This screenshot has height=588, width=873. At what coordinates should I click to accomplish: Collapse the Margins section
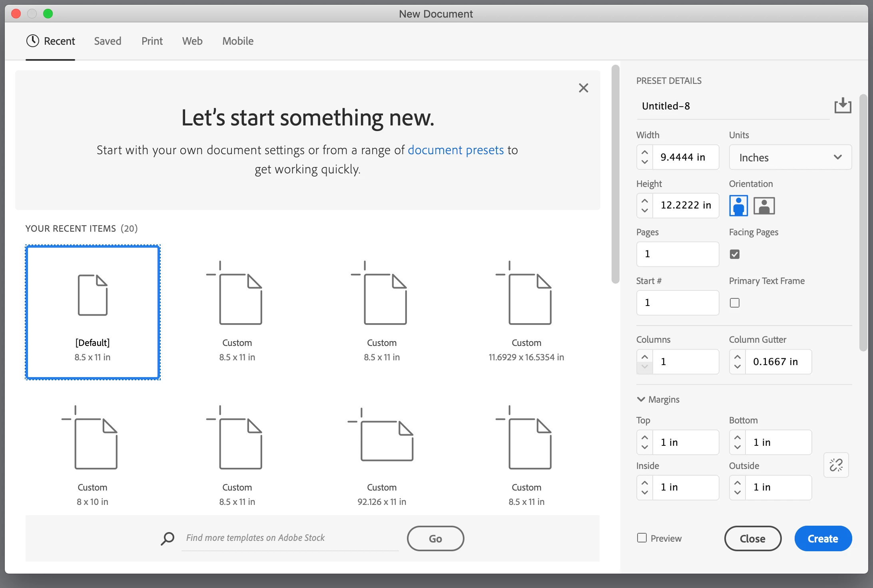(x=641, y=399)
